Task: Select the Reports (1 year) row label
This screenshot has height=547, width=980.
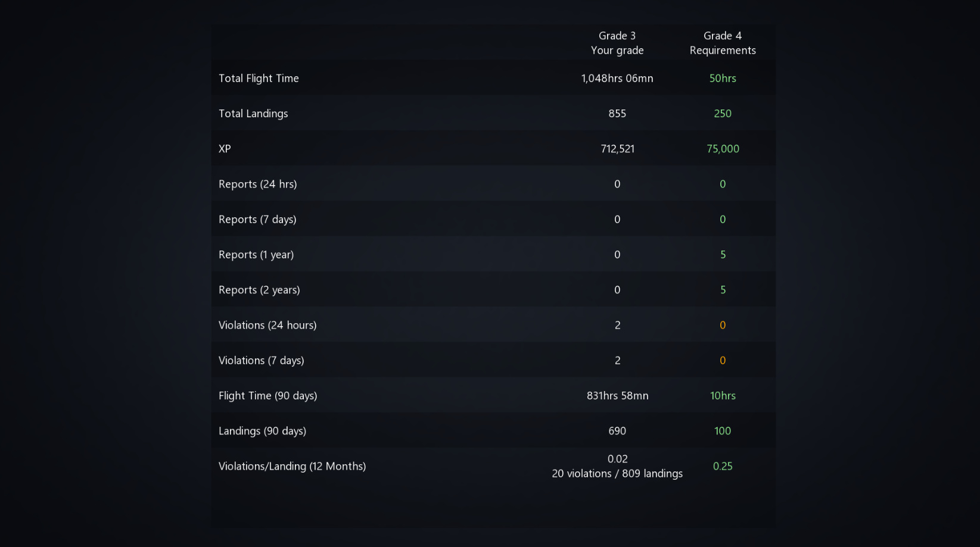Action: pos(256,254)
